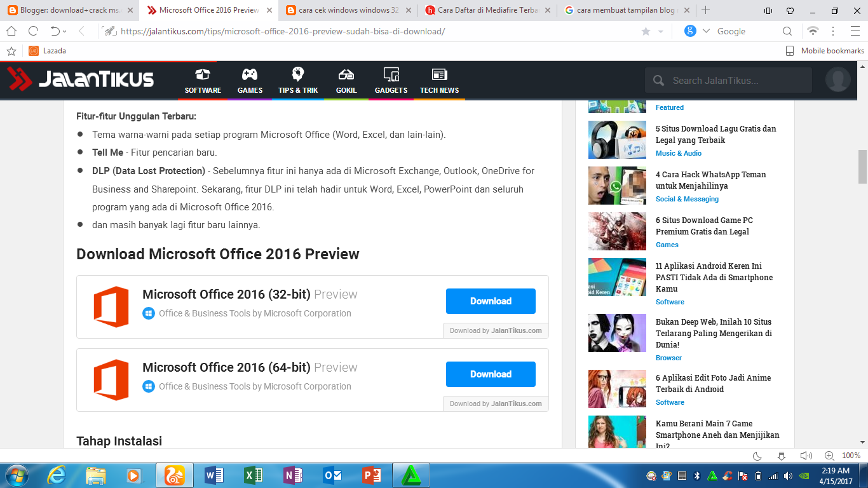Open the TIPS & TRIK category
This screenshot has height=488, width=868.
(x=298, y=81)
